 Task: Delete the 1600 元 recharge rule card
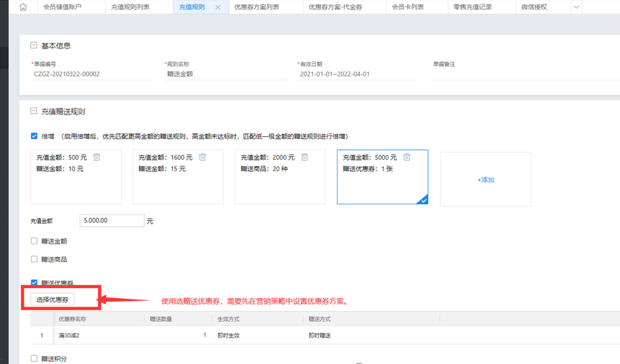202,158
